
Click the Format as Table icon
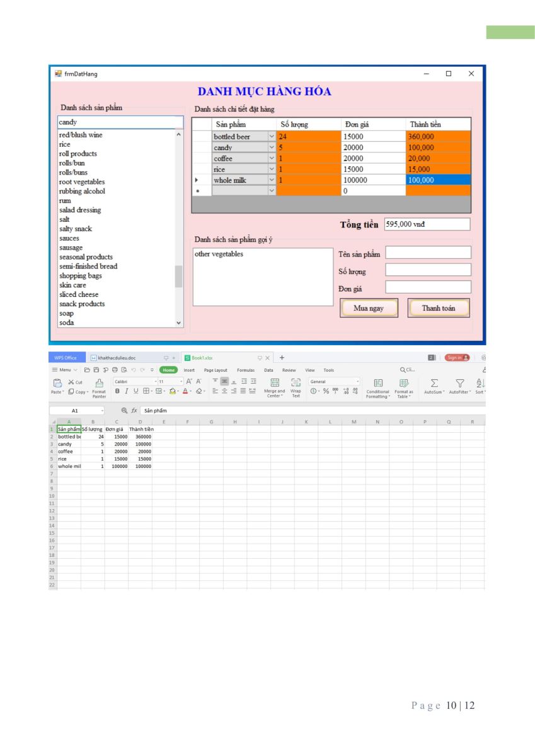click(x=404, y=383)
